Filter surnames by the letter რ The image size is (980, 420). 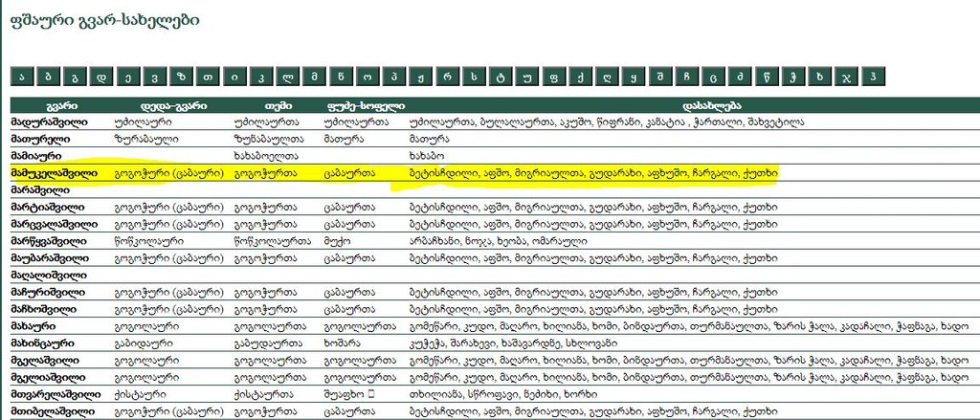tap(448, 77)
